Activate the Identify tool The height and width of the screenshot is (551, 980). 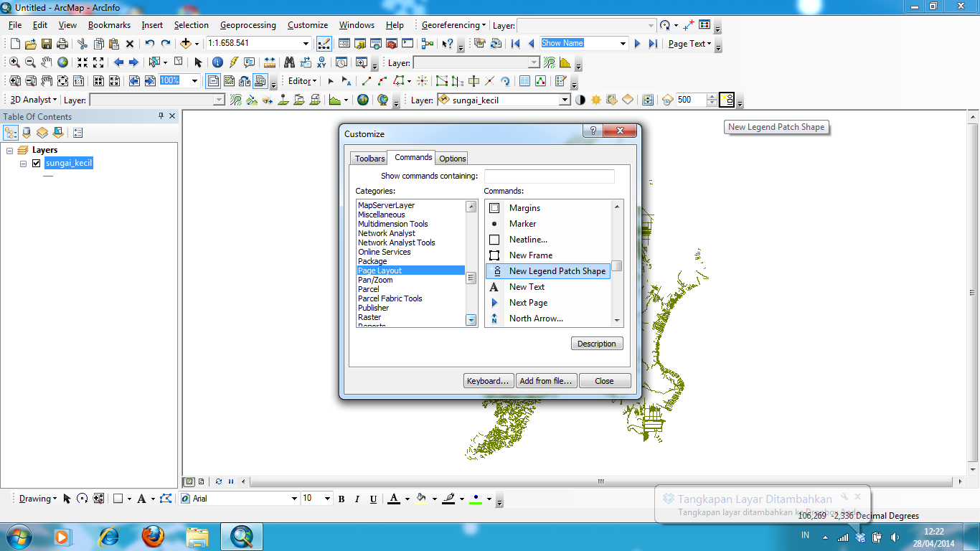217,62
